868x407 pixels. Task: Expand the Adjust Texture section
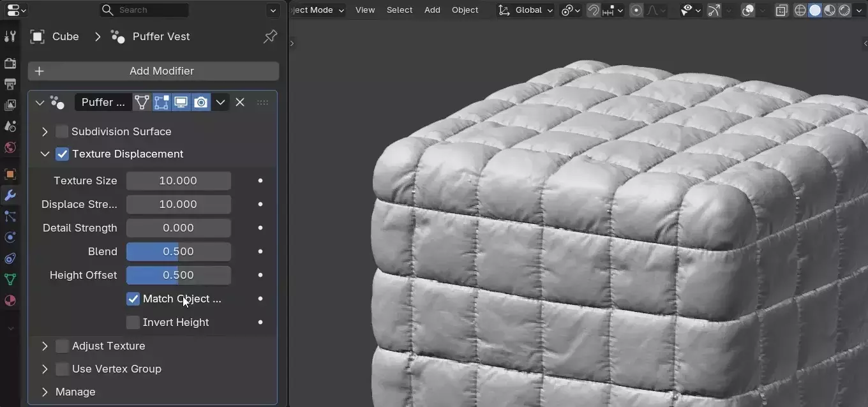pos(45,346)
